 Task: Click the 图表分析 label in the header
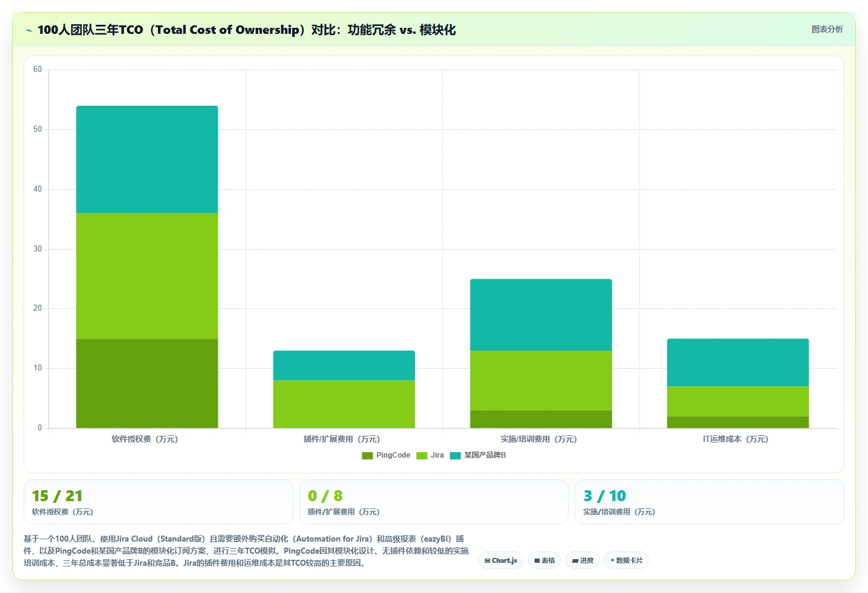827,29
